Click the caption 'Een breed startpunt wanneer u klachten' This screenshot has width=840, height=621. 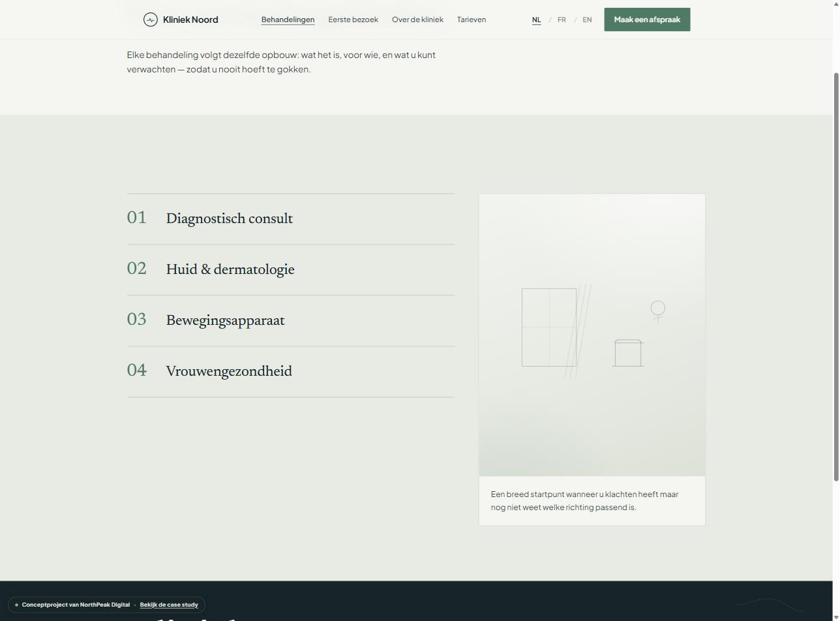585,500
